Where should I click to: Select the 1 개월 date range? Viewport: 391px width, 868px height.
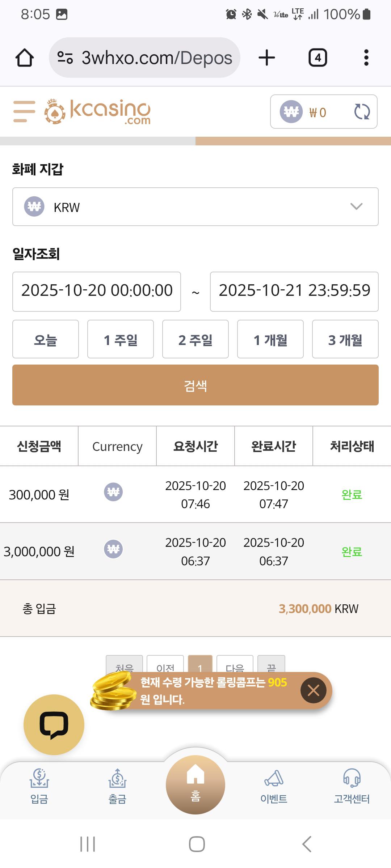[x=270, y=339]
